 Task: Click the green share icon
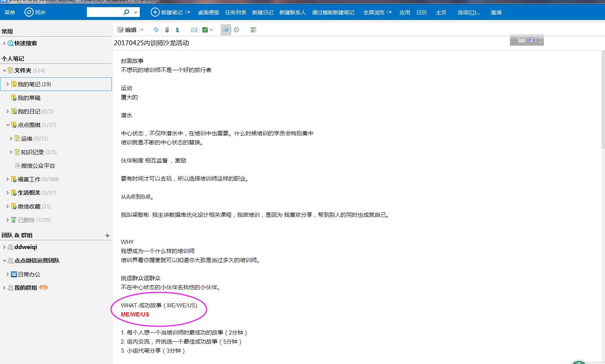(x=205, y=30)
